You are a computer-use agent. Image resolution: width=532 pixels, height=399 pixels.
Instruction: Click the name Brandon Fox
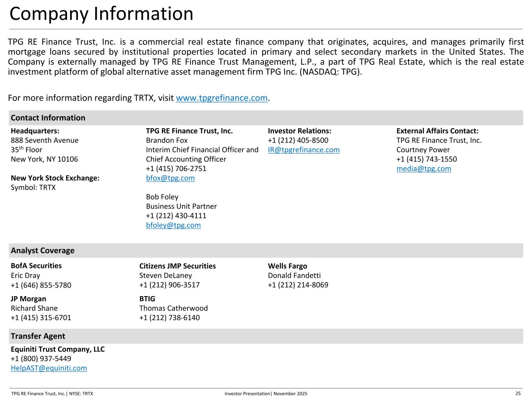click(x=167, y=140)
